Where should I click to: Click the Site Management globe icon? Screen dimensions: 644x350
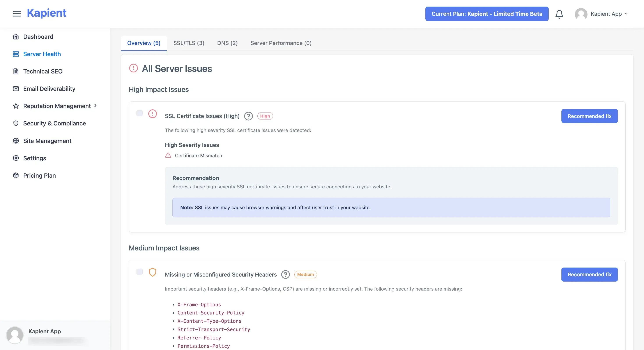point(16,141)
